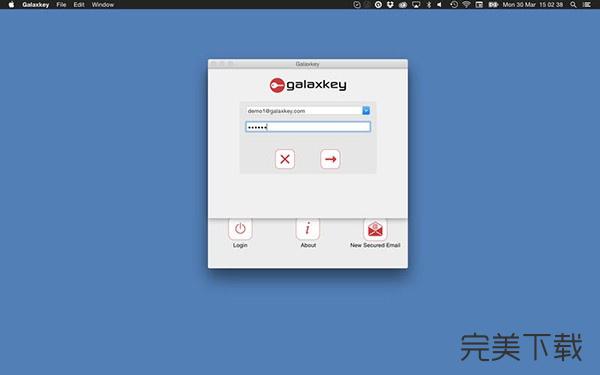
Task: Click the Bluetooth menu bar icon
Action: (429, 5)
